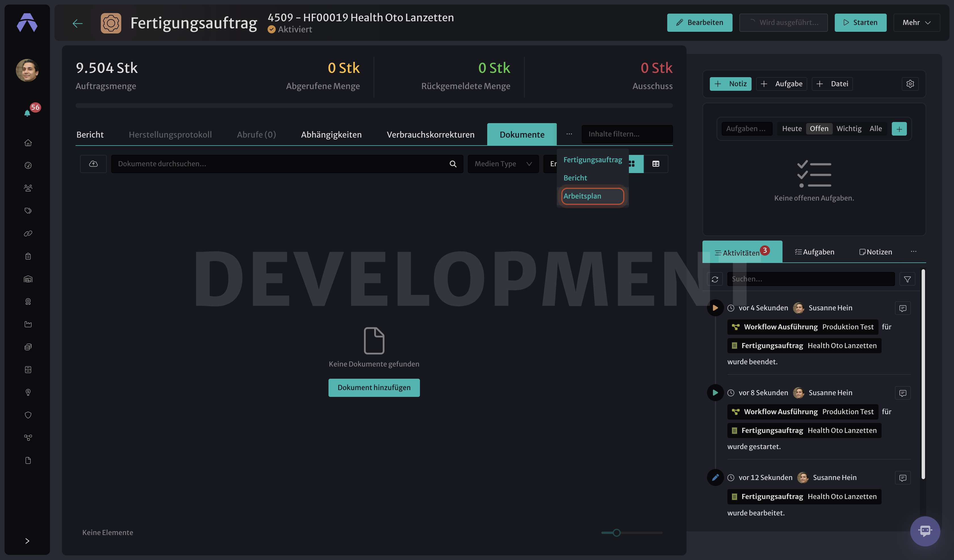Screen dimensions: 954x560
Task: Switch documents to grid view
Action: pyautogui.click(x=636, y=164)
